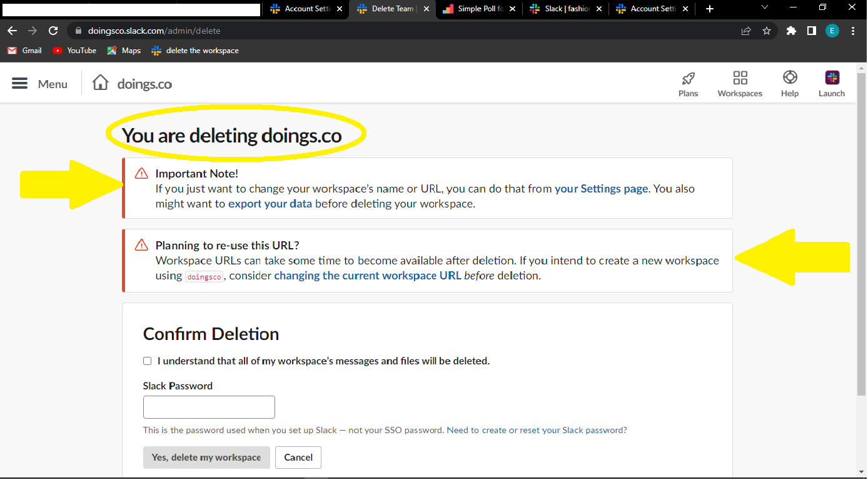This screenshot has width=868, height=480.
Task: Close the Delete Team tab
Action: pos(426,9)
